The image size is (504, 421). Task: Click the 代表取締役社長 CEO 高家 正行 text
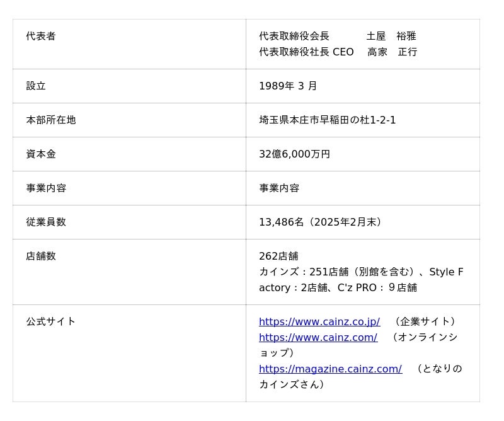[338, 52]
